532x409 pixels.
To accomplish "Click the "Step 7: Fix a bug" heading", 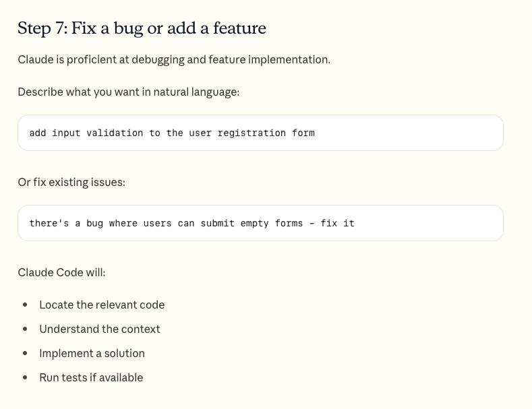I will 142,28.
